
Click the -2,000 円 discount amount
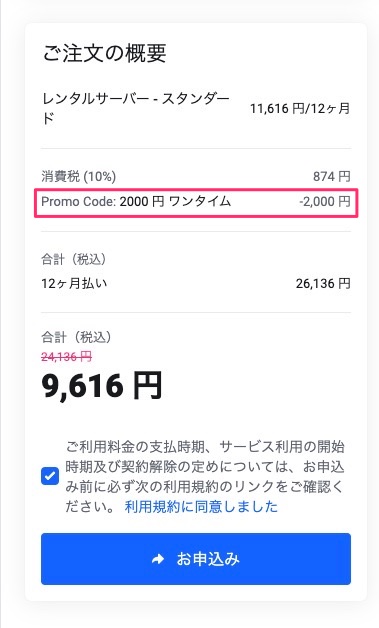(x=325, y=201)
